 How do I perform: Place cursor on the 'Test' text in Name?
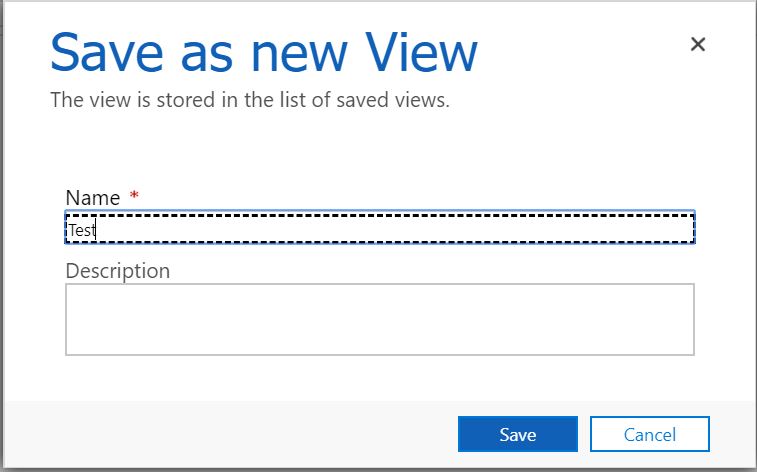click(x=82, y=230)
